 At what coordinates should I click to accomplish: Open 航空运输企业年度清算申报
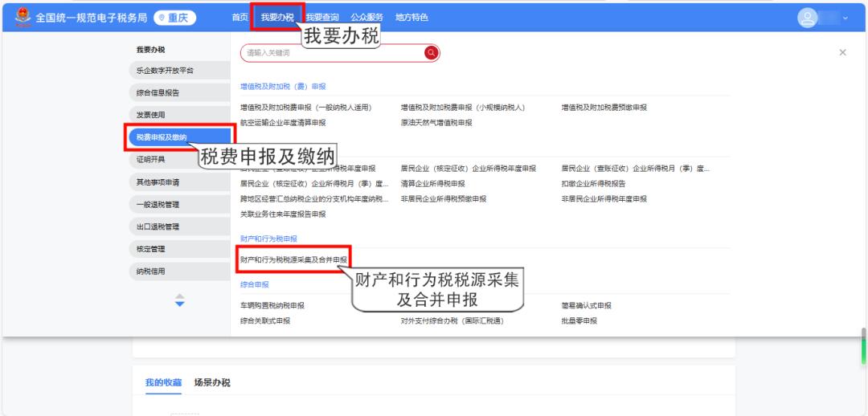(283, 123)
